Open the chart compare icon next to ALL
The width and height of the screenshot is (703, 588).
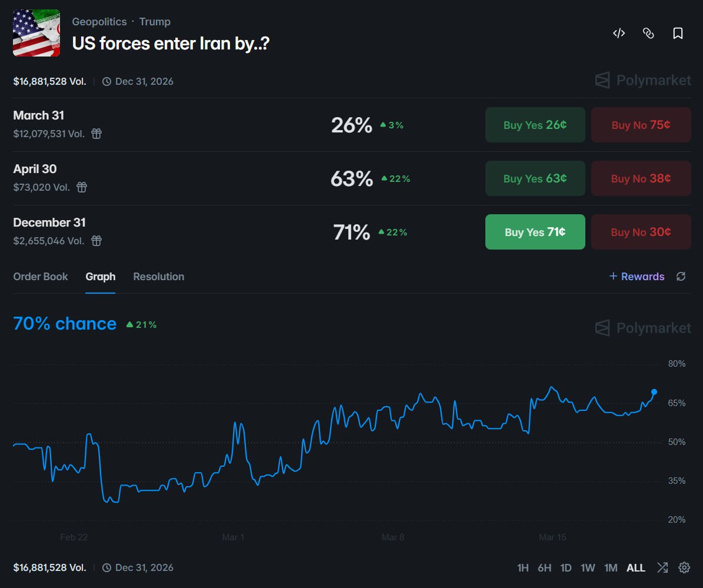click(x=662, y=567)
